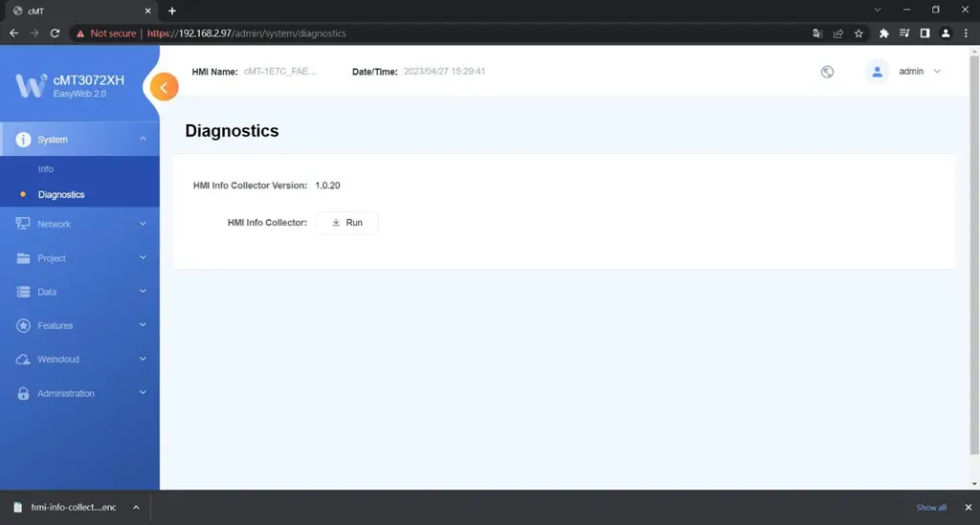Open the browser extensions puzzle icon
Viewport: 980px width, 525px height.
[883, 33]
